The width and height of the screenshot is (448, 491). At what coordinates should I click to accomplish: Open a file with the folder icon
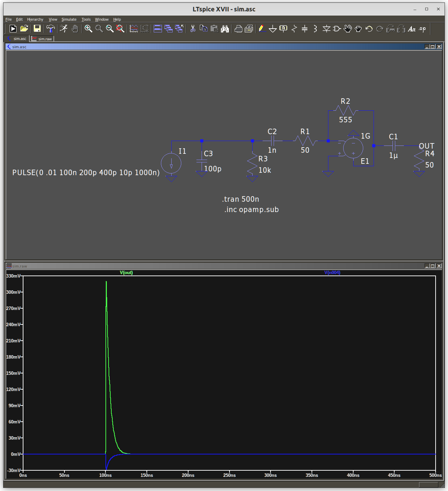click(24, 29)
